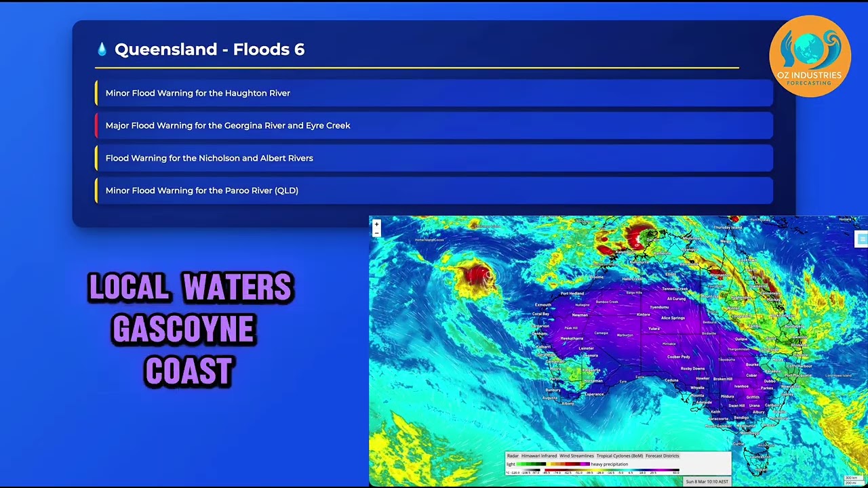868x488 pixels.
Task: Click the Sun 8 Mar 10:10 AEST timestamp
Action: tap(707, 481)
